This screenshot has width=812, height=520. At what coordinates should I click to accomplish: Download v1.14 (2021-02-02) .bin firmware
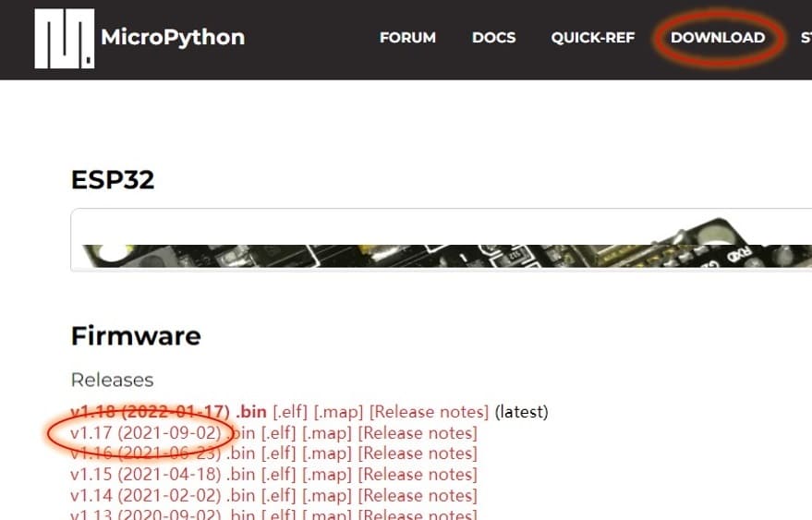click(163, 496)
